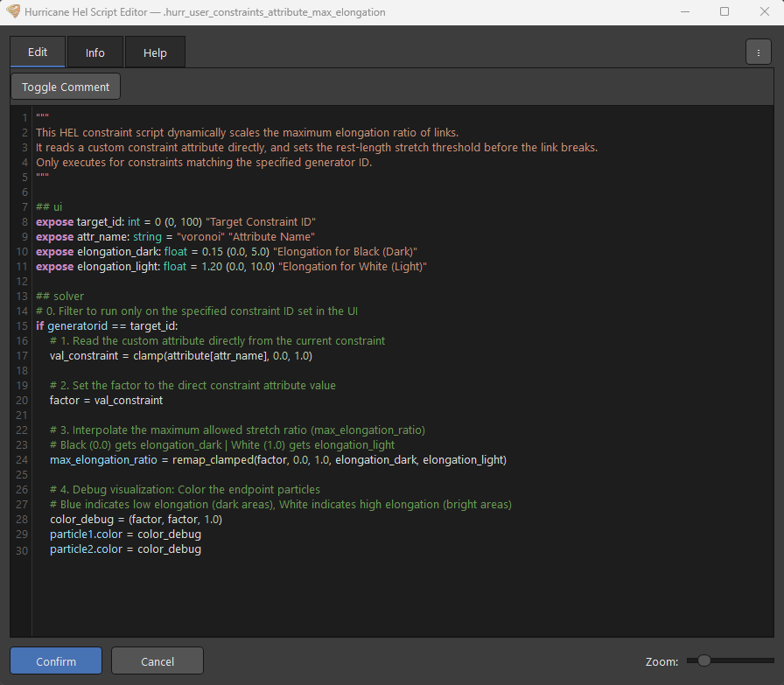Select the Edit tab
This screenshot has width=784, height=685.
pos(38,52)
